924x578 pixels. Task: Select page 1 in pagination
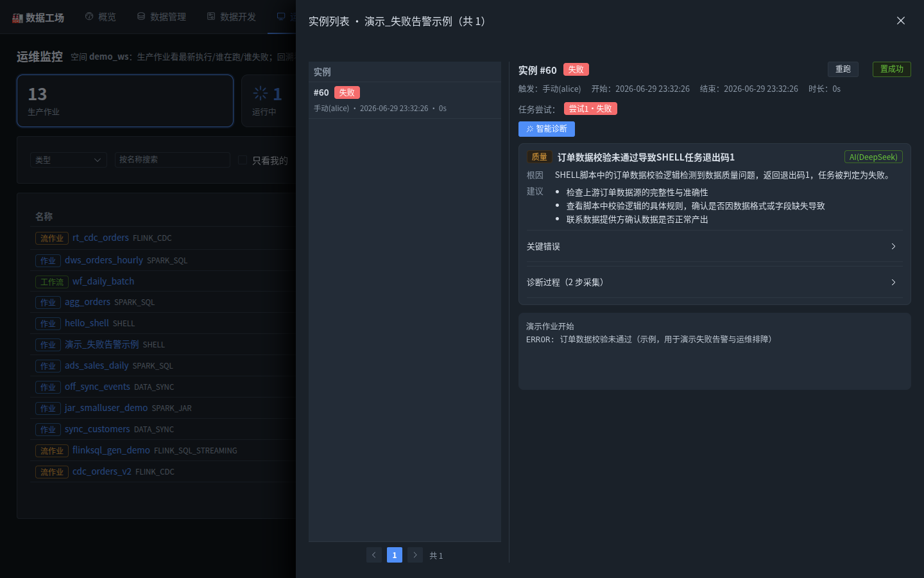click(395, 555)
